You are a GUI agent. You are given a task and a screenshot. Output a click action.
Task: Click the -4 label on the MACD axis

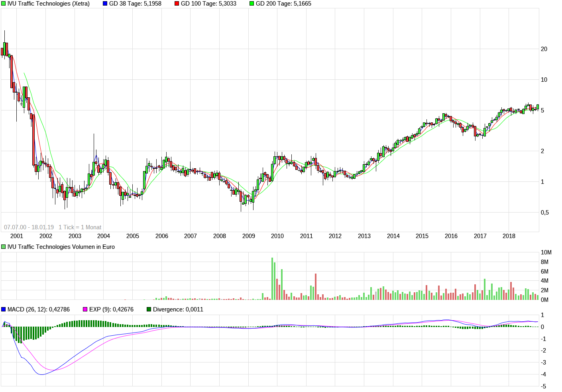(543, 374)
